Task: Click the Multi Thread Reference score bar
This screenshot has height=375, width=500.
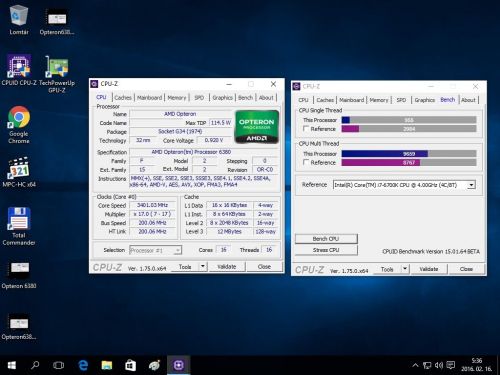Action: [409, 162]
